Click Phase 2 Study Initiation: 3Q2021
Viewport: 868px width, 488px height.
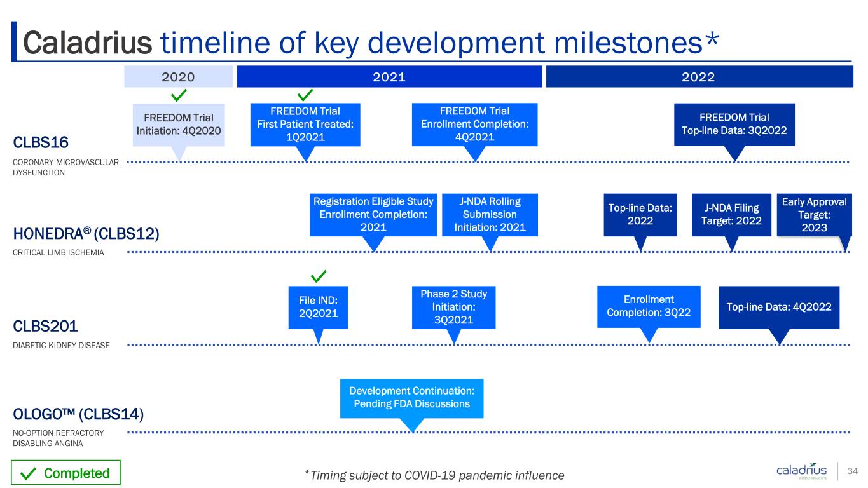[x=453, y=308]
